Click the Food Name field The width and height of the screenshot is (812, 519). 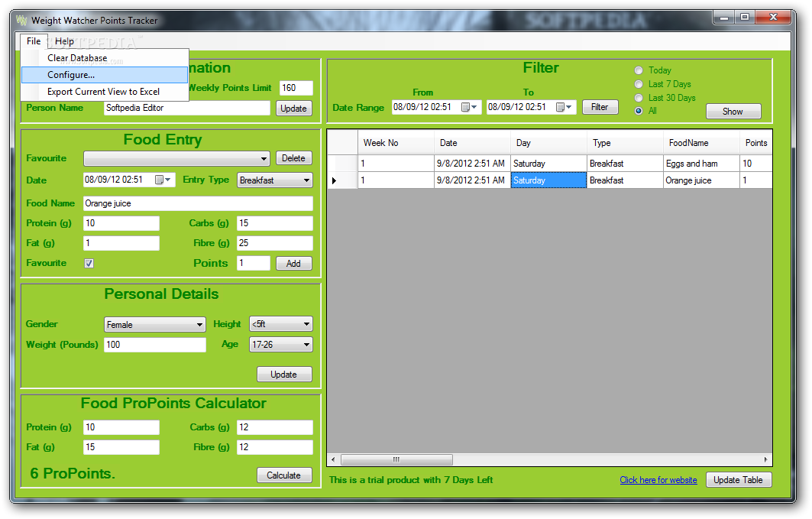tap(198, 203)
